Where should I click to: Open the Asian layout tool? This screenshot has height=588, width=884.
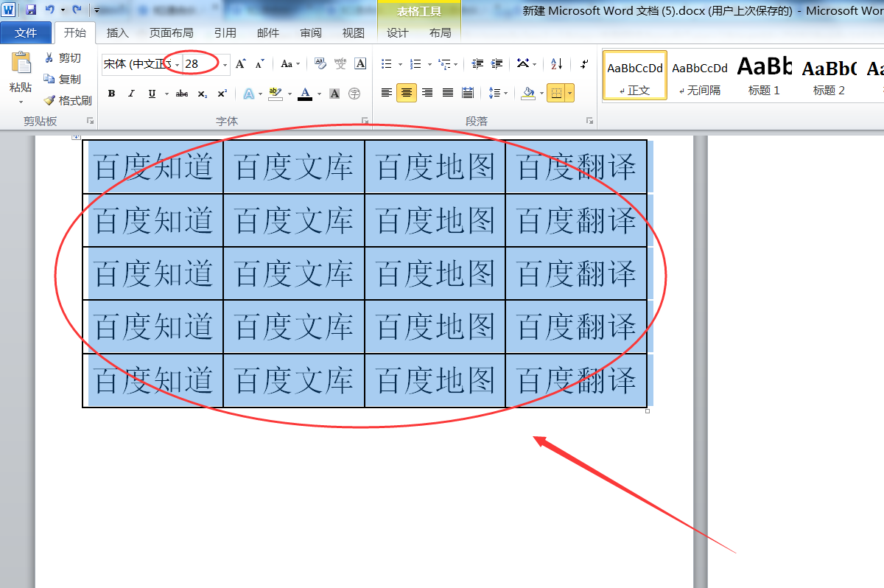pyautogui.click(x=523, y=64)
